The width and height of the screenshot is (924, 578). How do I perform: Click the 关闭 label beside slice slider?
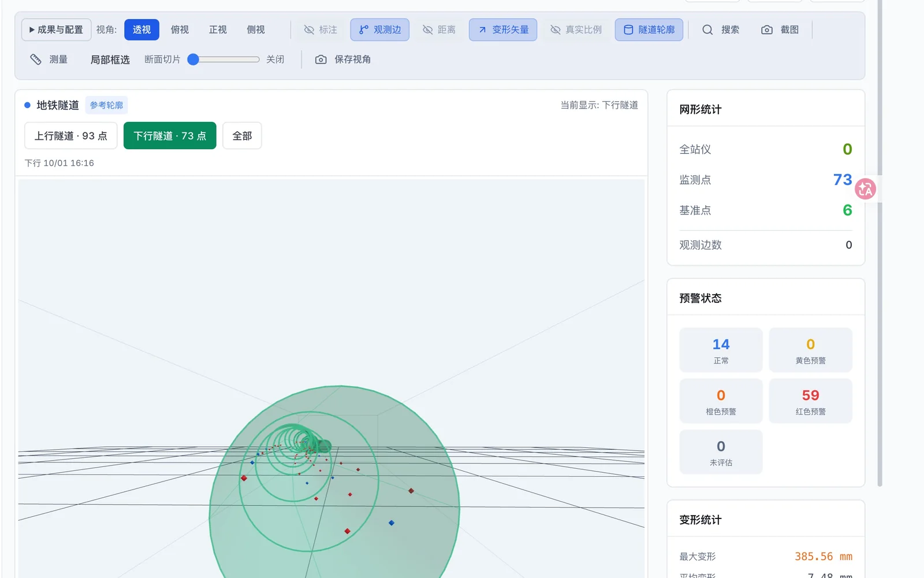(x=275, y=60)
